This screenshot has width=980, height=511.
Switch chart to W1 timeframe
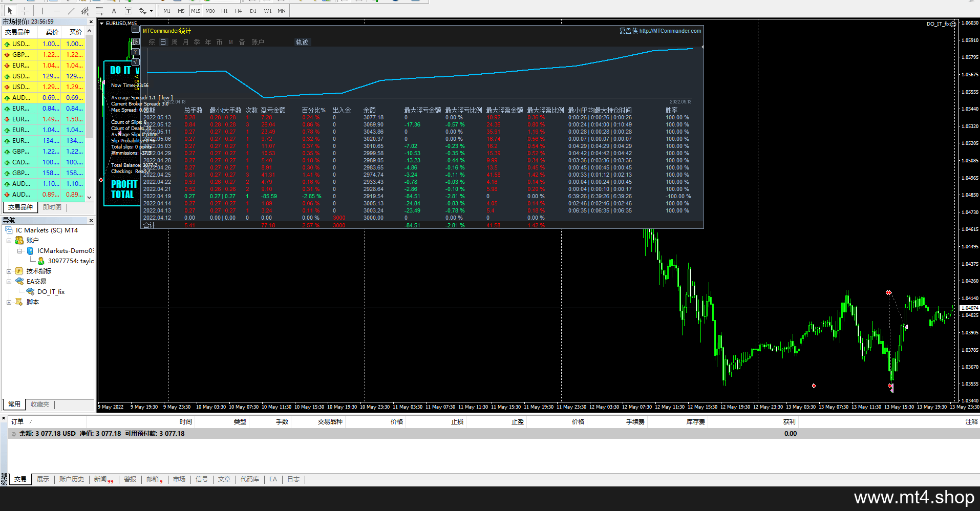pyautogui.click(x=267, y=11)
